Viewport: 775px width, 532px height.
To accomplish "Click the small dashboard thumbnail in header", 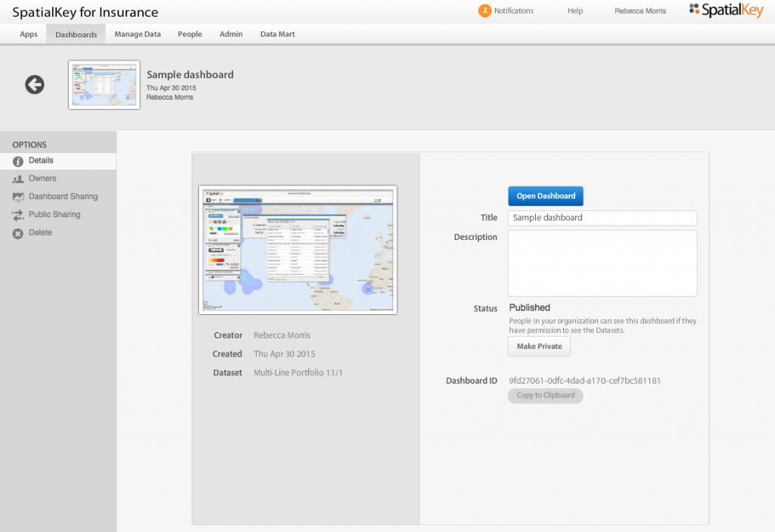I will pyautogui.click(x=104, y=85).
